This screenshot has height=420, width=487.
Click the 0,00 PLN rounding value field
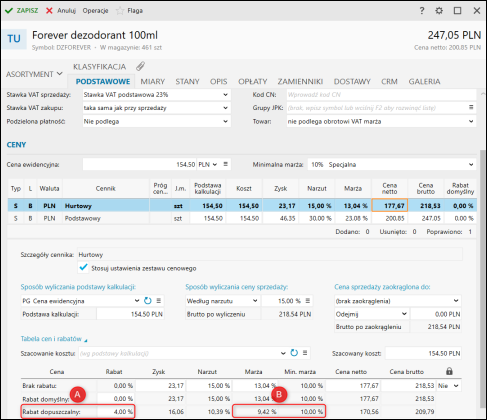(x=436, y=314)
